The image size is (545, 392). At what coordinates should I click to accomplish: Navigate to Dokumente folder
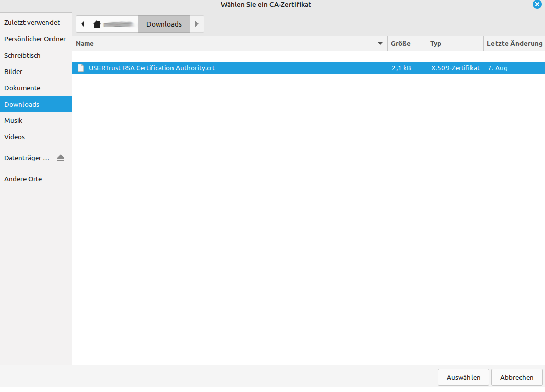[22, 88]
